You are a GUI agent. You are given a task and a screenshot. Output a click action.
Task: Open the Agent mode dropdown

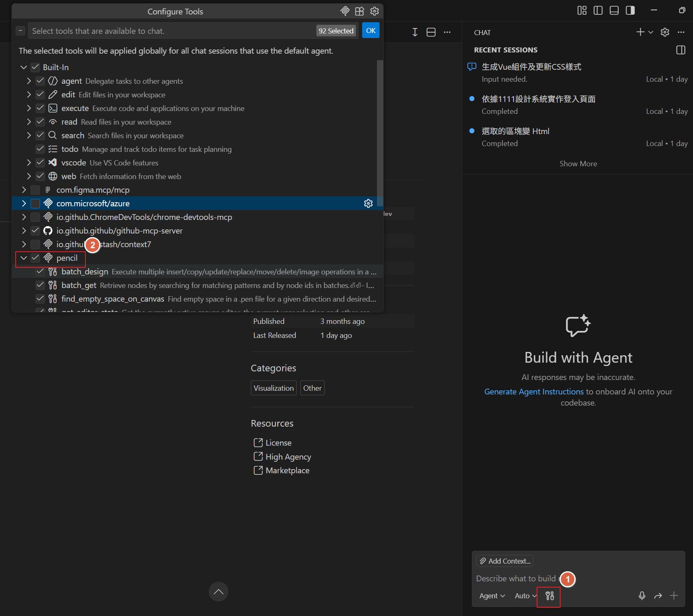[x=492, y=596]
